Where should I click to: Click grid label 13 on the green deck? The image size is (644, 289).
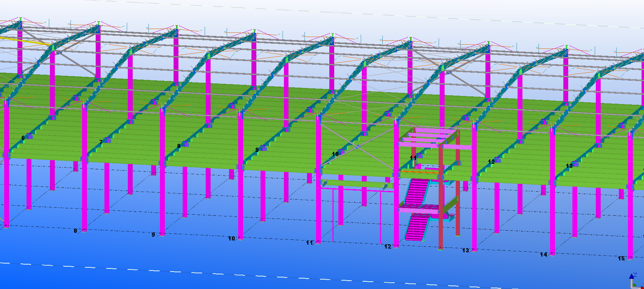pos(569,166)
